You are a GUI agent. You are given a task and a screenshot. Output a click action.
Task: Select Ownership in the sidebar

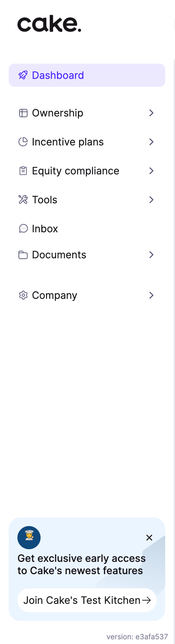[x=87, y=113]
